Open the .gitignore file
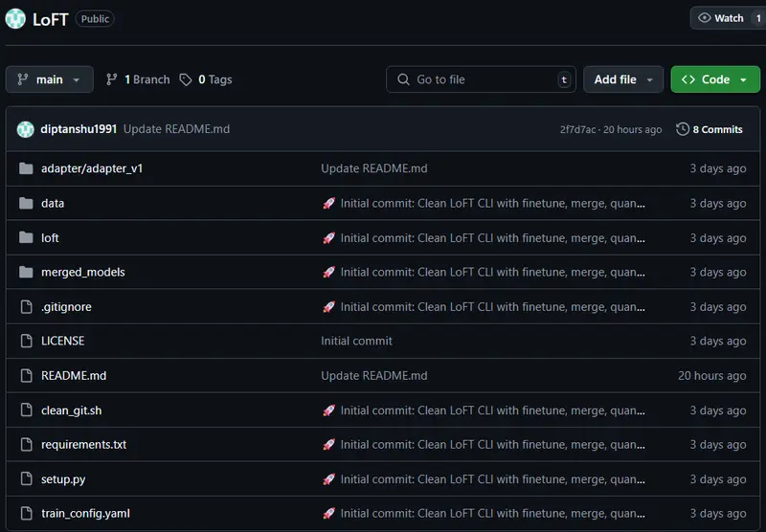Image resolution: width=766 pixels, height=532 pixels. [x=66, y=306]
